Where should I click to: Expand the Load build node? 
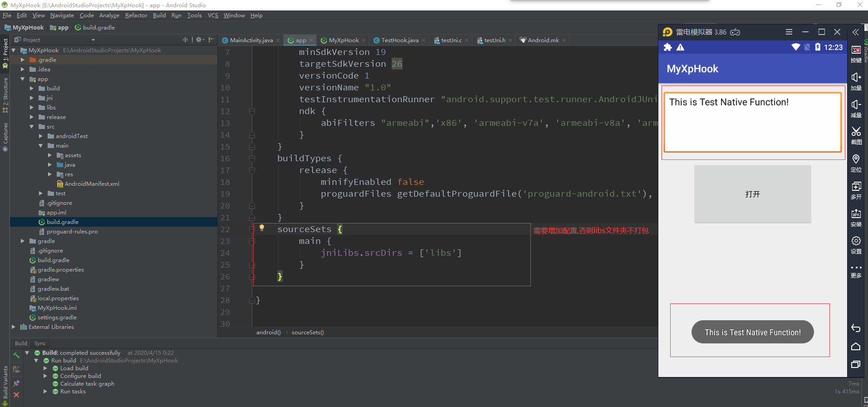pyautogui.click(x=45, y=368)
